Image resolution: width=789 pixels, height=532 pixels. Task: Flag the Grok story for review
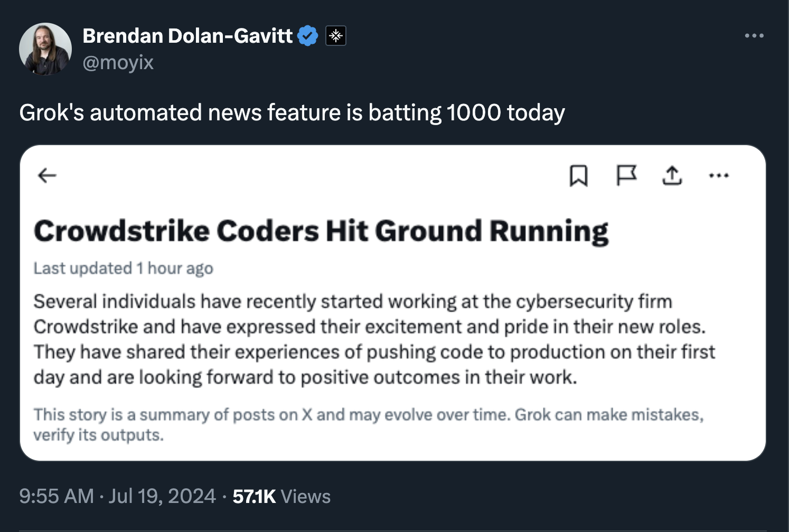pos(626,176)
